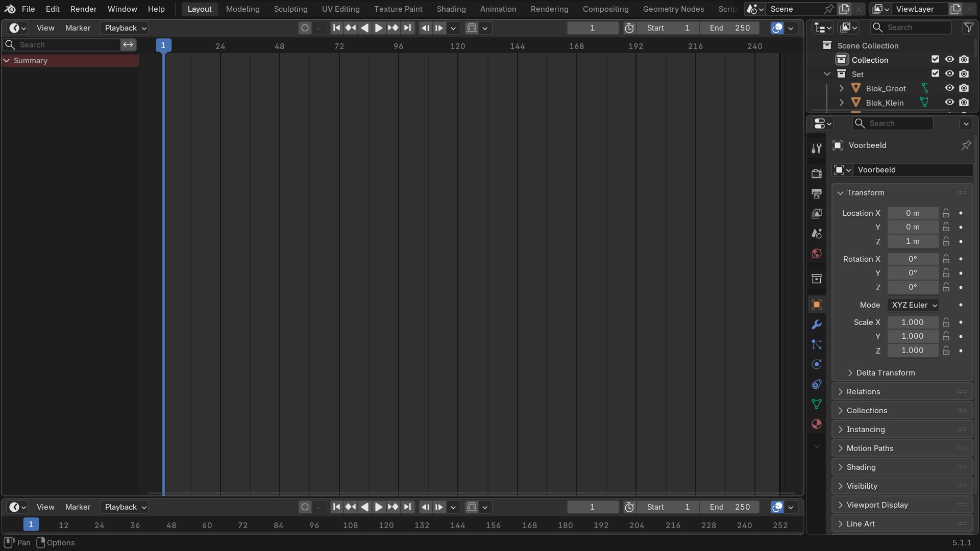Screen dimensions: 980x551
Task: Open the Render menu
Action: [83, 9]
